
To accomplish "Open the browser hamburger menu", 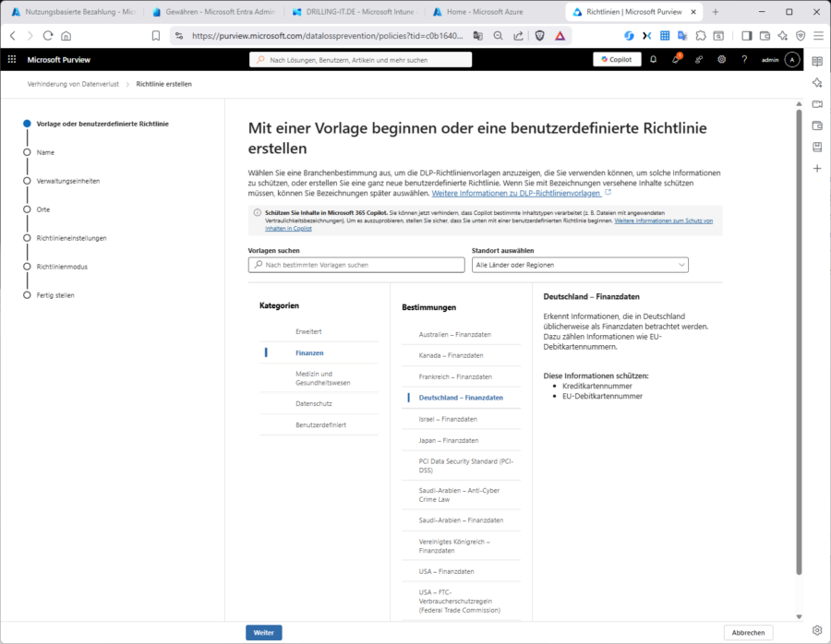I will coord(818,35).
